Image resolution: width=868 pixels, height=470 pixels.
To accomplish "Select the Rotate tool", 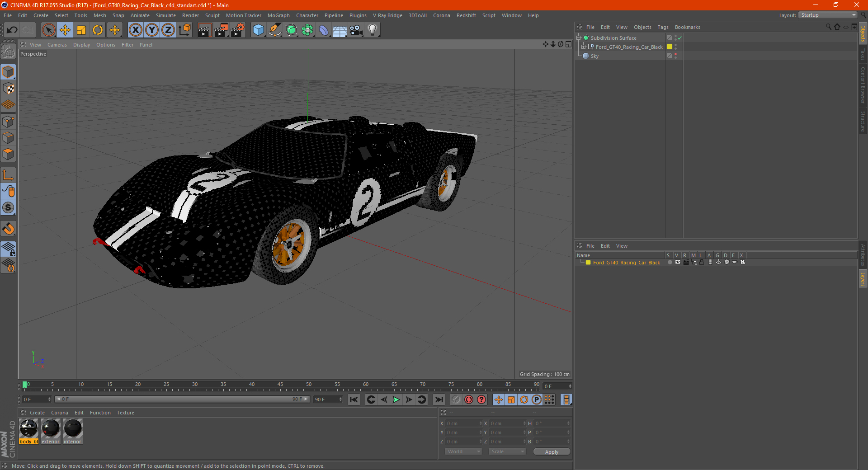I will pyautogui.click(x=98, y=30).
